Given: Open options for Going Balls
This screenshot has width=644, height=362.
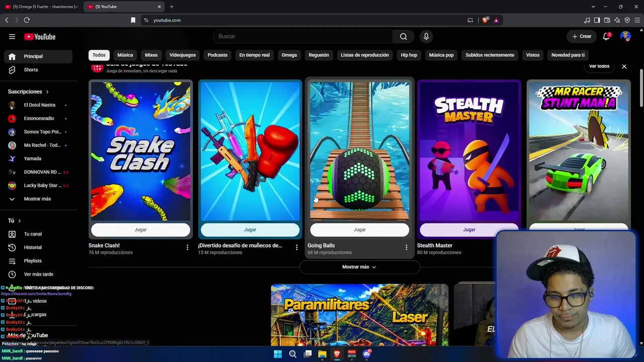Looking at the screenshot, I should coord(406,247).
